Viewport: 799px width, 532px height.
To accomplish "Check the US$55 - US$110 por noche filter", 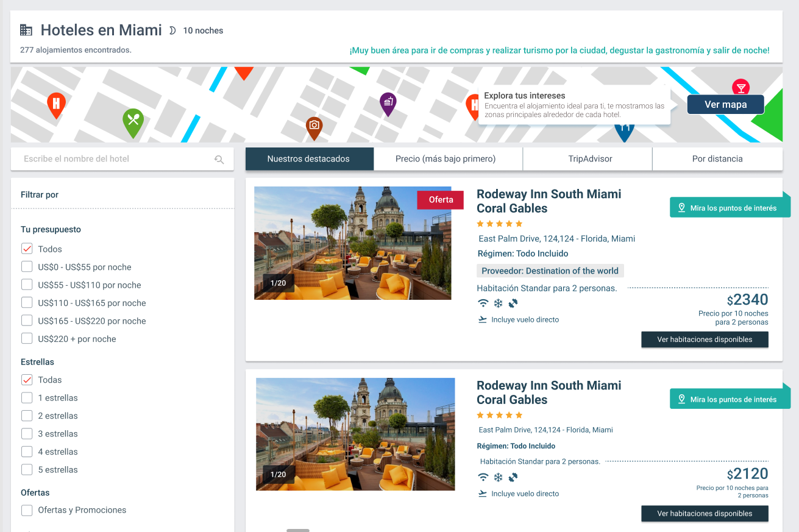I will click(27, 285).
